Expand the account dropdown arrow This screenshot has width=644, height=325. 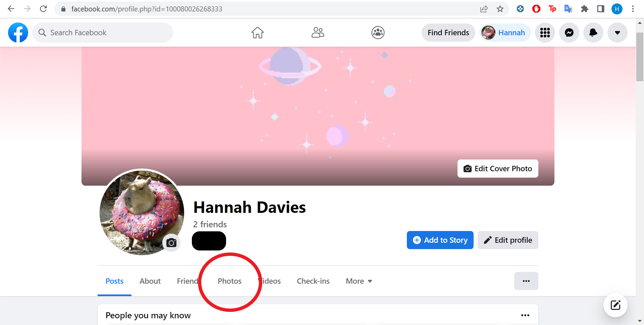tap(618, 33)
